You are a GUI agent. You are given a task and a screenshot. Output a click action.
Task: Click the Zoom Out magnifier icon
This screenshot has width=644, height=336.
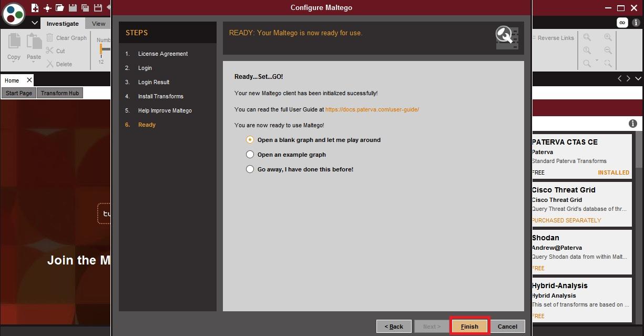[x=608, y=50]
